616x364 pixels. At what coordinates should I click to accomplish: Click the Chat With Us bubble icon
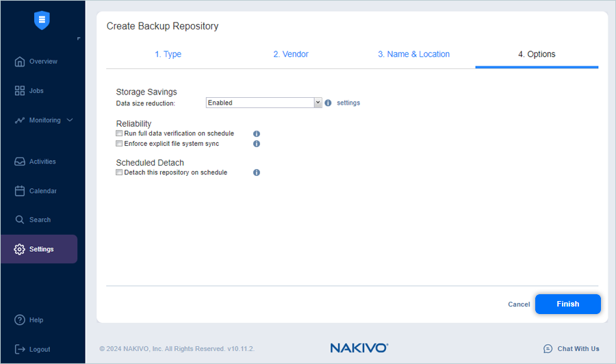548,349
